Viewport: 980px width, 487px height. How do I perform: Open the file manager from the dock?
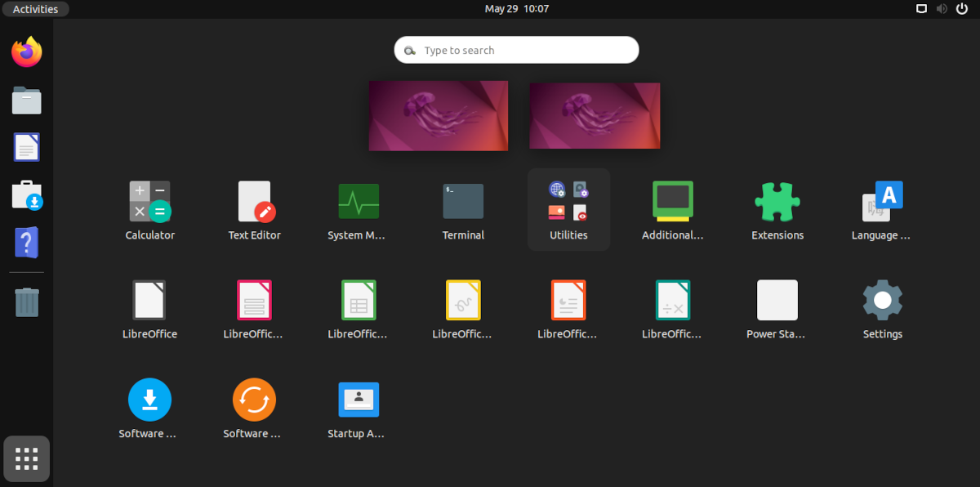(26, 100)
